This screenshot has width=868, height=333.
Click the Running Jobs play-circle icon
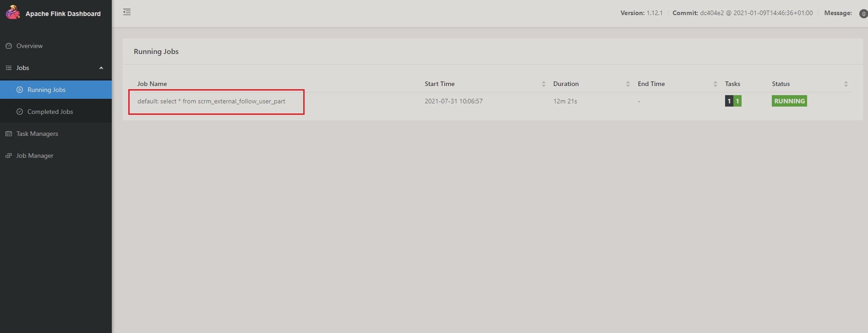[x=20, y=90]
